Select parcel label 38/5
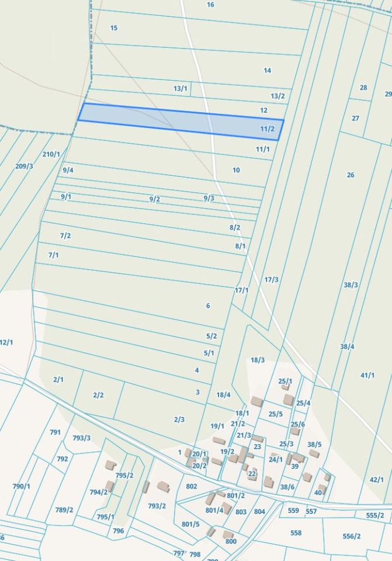Viewport: 392px width, 561px height. 314,445
